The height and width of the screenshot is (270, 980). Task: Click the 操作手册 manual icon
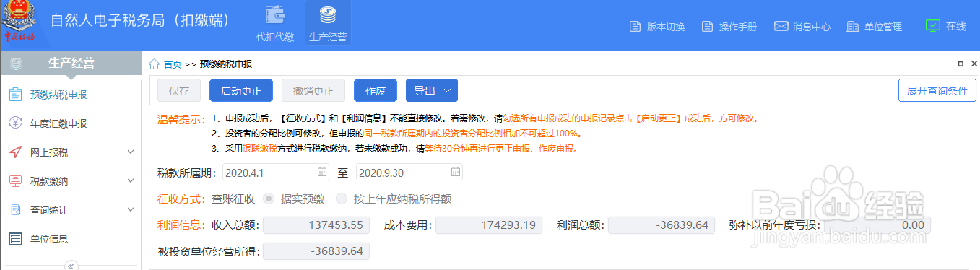click(708, 27)
